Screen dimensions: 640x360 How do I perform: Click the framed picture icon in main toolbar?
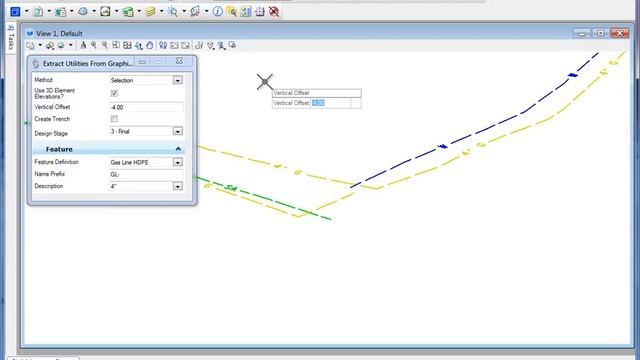click(x=105, y=11)
